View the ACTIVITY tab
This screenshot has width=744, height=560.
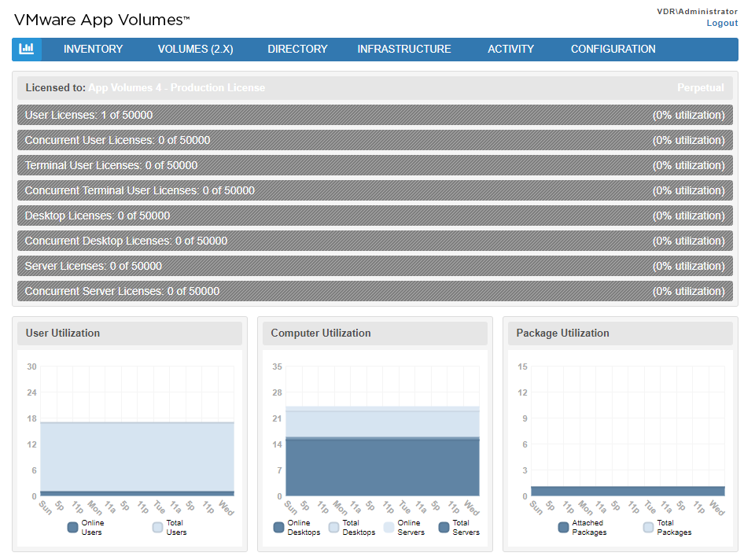510,49
